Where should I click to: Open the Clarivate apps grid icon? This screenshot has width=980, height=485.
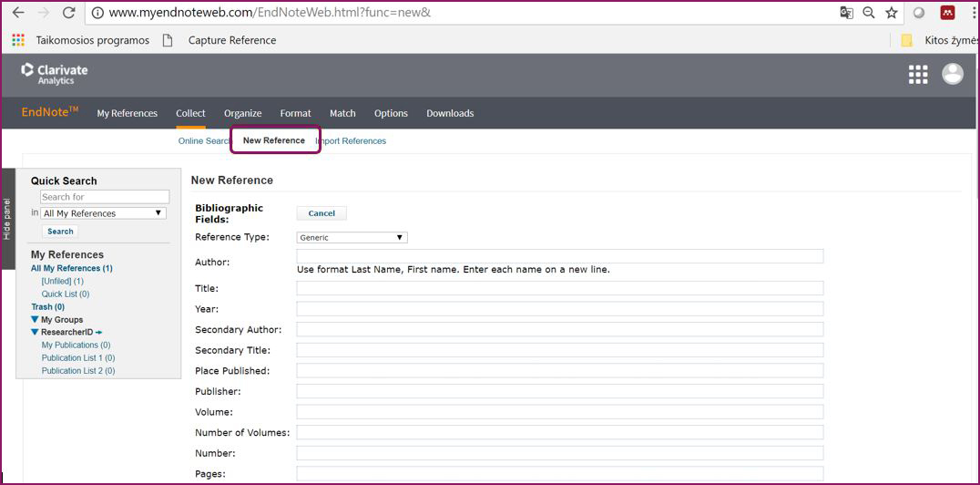pos(918,75)
